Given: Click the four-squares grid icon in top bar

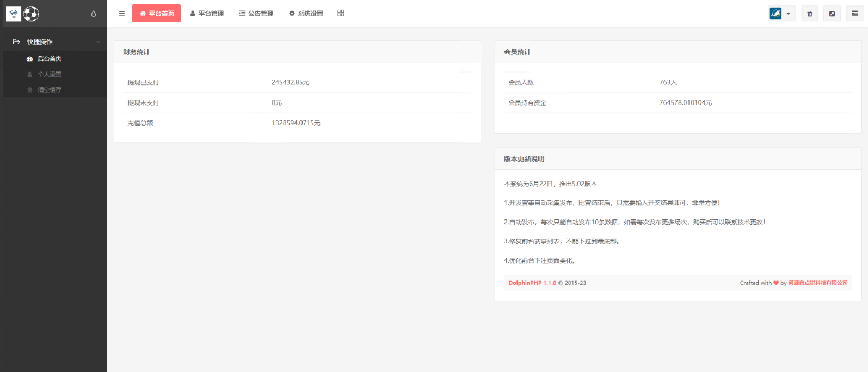Looking at the screenshot, I should click(x=341, y=13).
